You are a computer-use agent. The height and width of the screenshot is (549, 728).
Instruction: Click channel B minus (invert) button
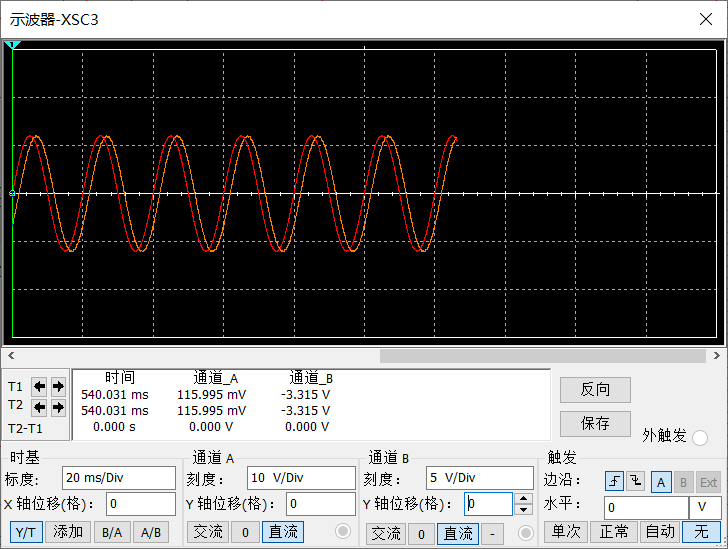coord(493,534)
